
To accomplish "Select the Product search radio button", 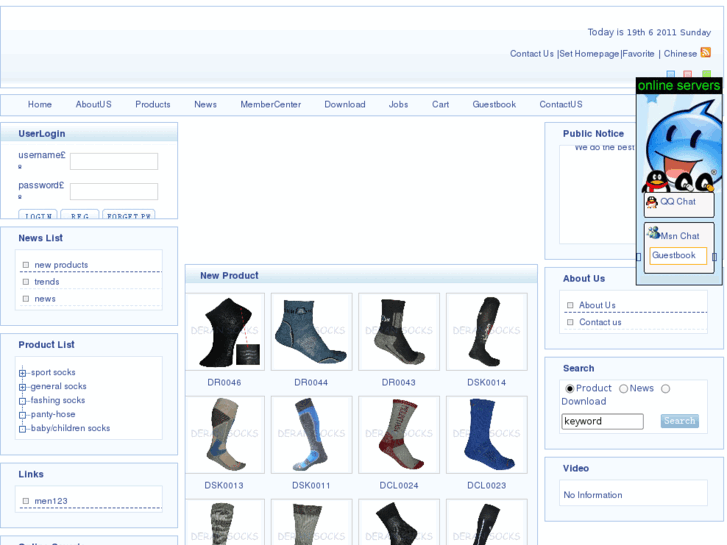I will (x=570, y=388).
